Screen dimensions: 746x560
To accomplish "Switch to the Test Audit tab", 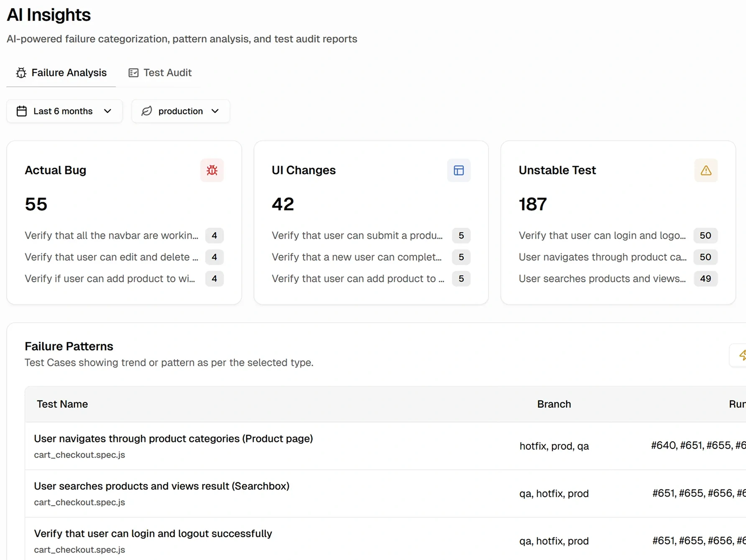I will [160, 73].
